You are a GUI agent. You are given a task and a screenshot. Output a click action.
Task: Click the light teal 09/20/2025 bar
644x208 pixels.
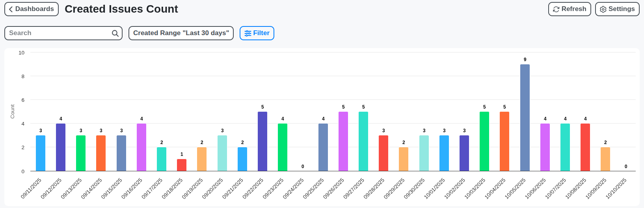[222, 153]
